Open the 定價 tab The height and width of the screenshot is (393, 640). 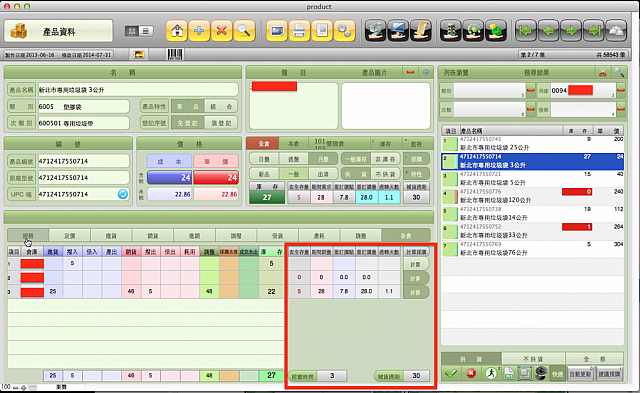[70, 236]
